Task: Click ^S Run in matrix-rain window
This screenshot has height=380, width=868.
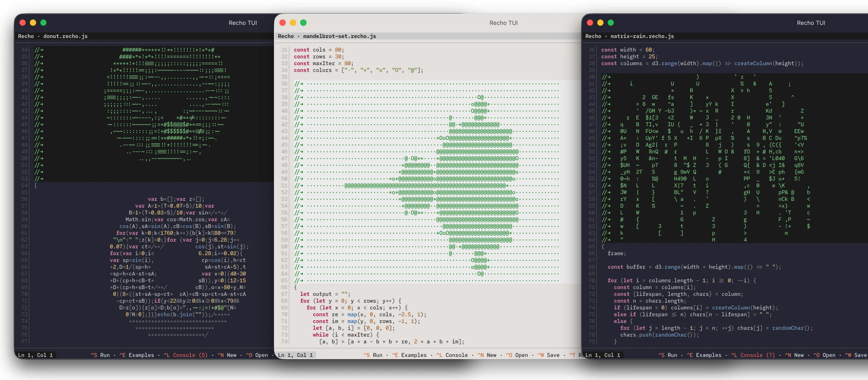Action: 668,355
